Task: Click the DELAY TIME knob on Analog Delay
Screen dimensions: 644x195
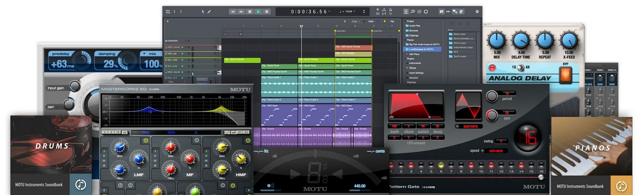Action: tap(521, 40)
